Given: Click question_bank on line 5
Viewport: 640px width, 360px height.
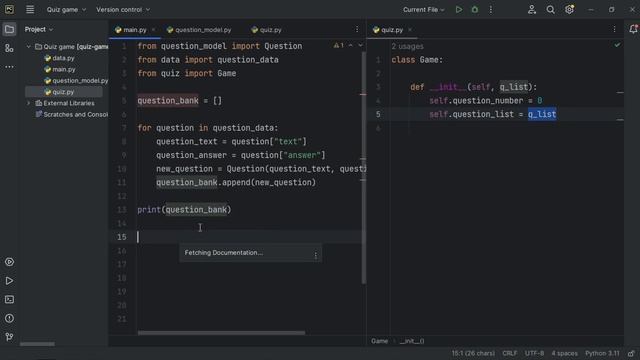Looking at the screenshot, I should tap(168, 101).
